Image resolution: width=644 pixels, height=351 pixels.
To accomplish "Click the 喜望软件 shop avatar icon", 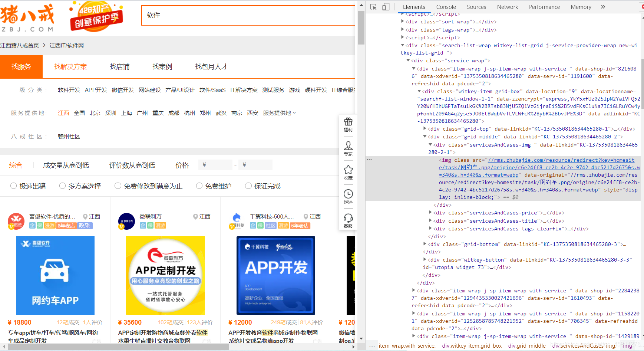I will point(16,221).
